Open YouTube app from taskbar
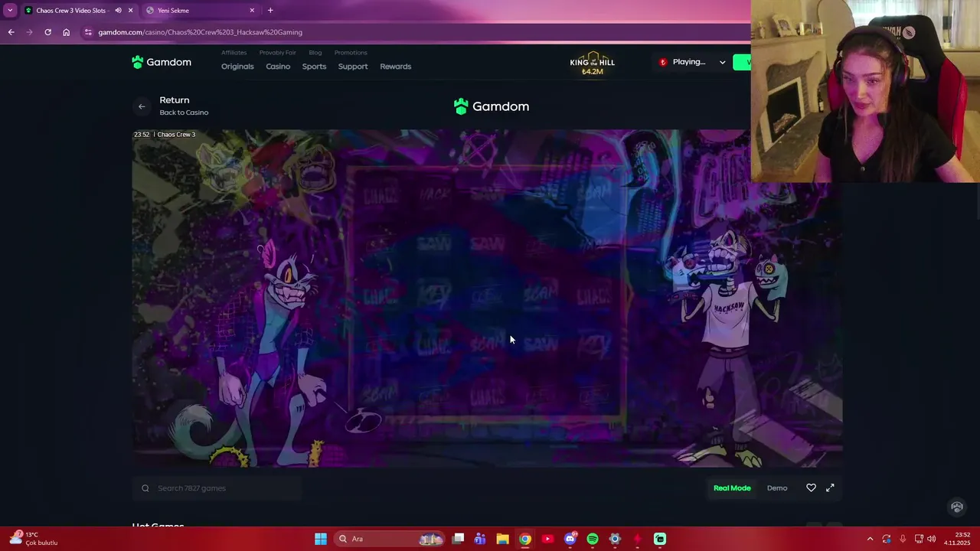Screen dimensions: 980x551 (547, 539)
